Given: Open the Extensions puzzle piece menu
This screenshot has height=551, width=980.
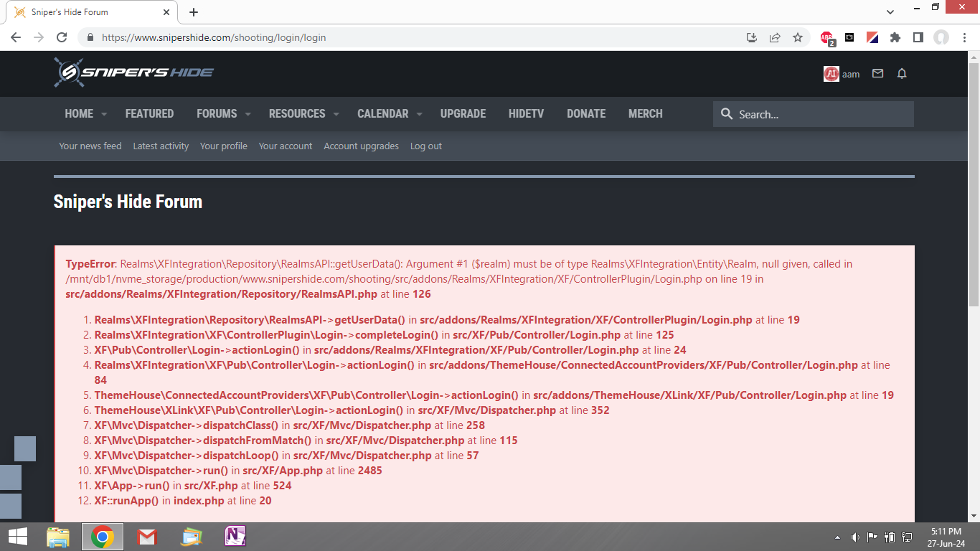Looking at the screenshot, I should coord(895,37).
